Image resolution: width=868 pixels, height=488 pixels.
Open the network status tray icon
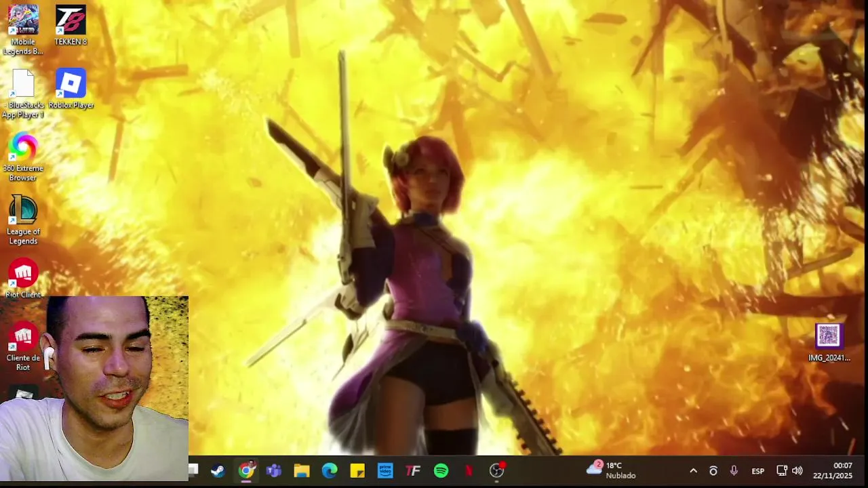click(781, 471)
